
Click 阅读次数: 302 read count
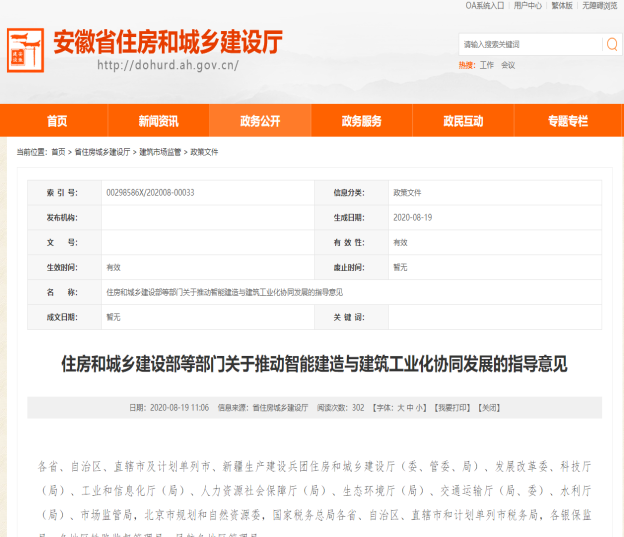pos(341,408)
